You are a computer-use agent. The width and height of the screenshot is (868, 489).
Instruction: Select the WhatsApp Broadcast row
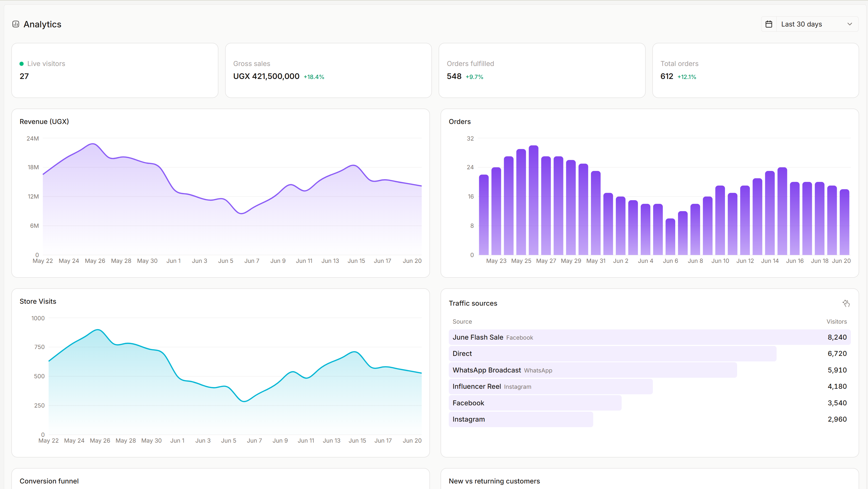650,370
